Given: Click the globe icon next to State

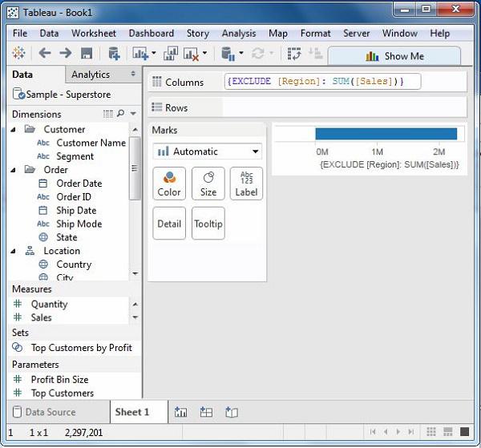Looking at the screenshot, I should coord(43,237).
